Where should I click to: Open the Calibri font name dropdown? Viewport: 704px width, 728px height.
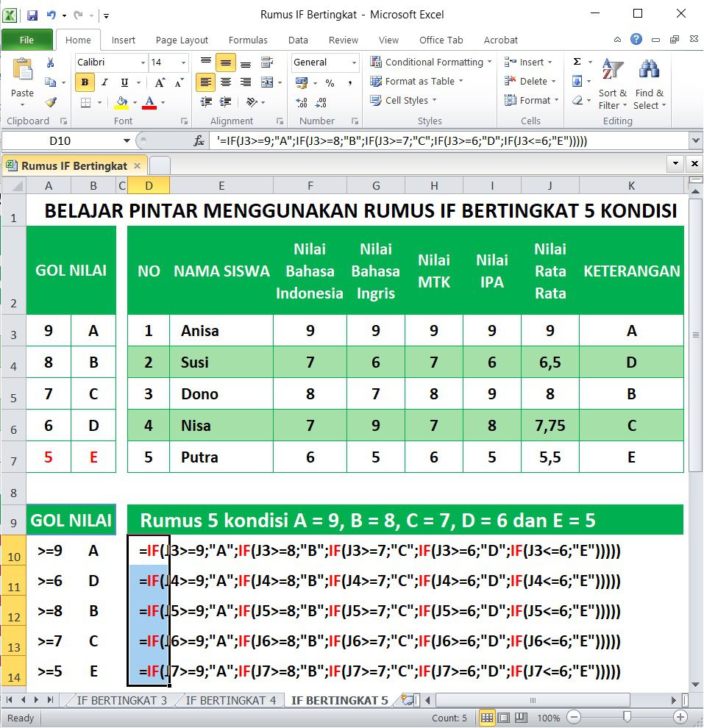pyautogui.click(x=143, y=63)
